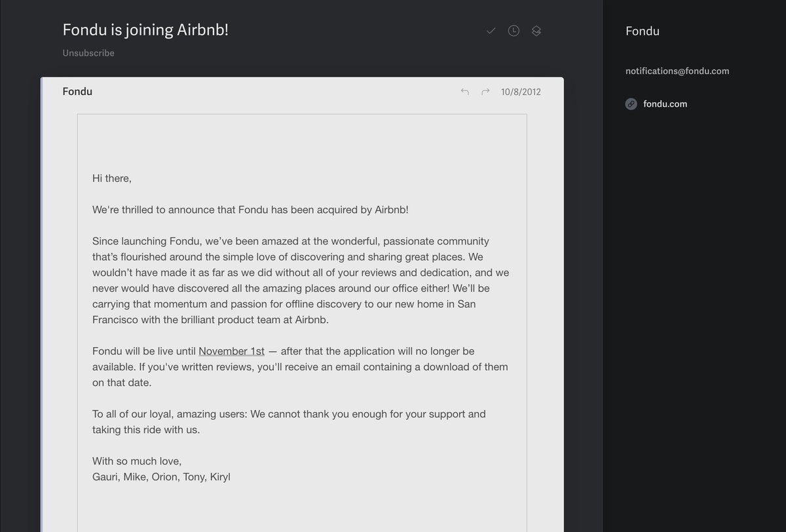786x532 pixels.
Task: Open the fondu.com website link
Action: [x=665, y=104]
